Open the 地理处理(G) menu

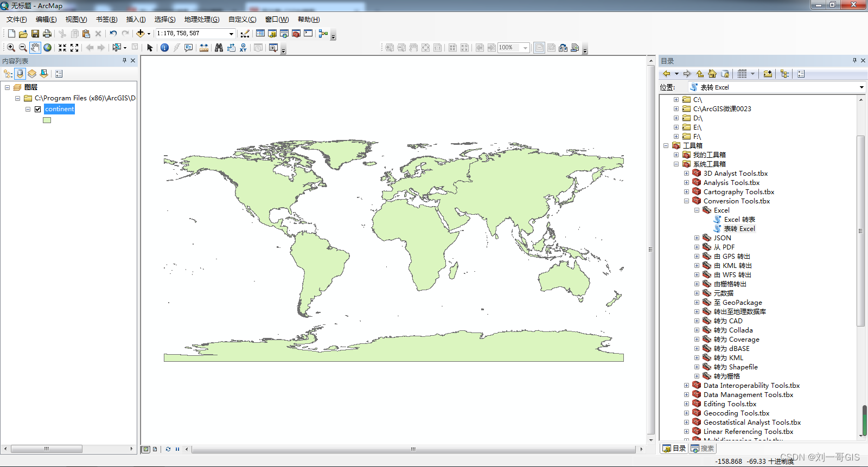coord(202,20)
